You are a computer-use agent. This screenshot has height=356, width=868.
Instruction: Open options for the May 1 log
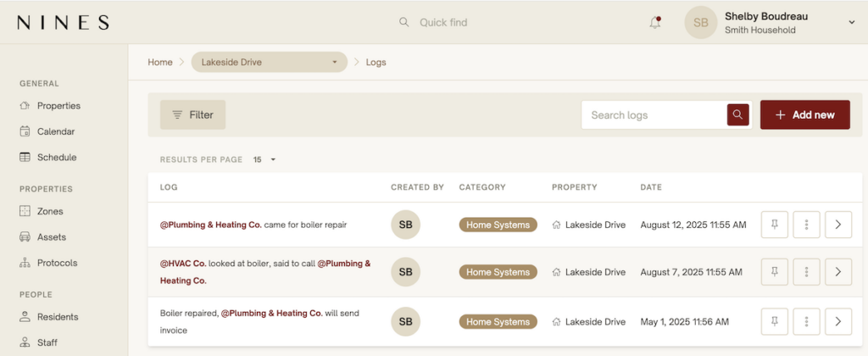click(807, 321)
